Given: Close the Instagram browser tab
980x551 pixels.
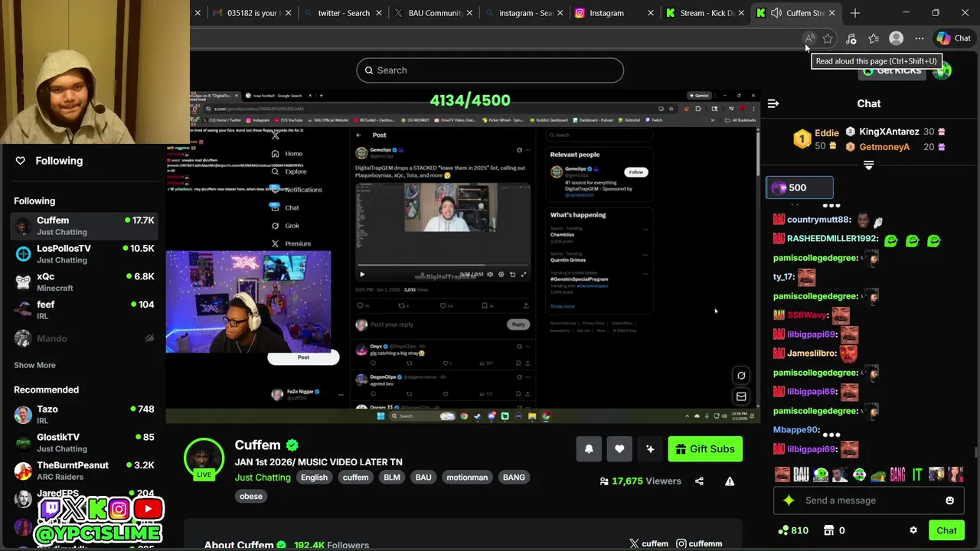Looking at the screenshot, I should 651,13.
